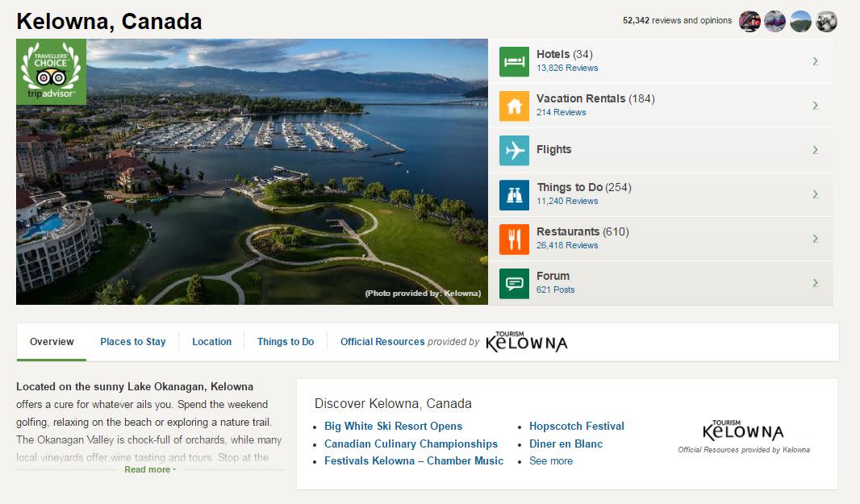The image size is (860, 504).
Task: Expand the Flights row chevron
Action: tap(816, 150)
